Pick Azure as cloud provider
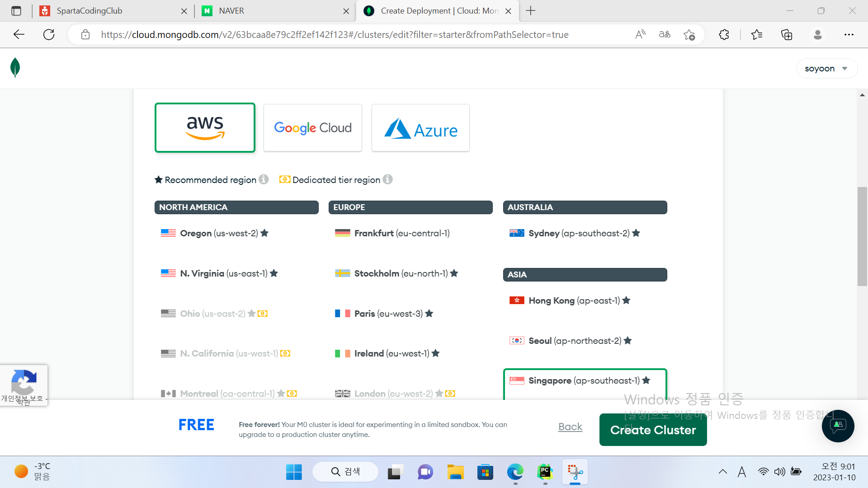Image resolution: width=868 pixels, height=488 pixels. pos(420,128)
